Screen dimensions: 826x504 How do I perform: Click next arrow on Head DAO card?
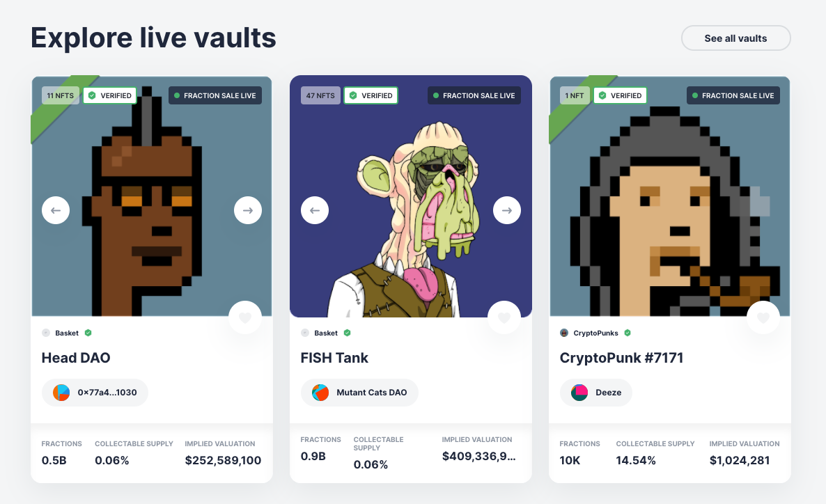click(247, 210)
